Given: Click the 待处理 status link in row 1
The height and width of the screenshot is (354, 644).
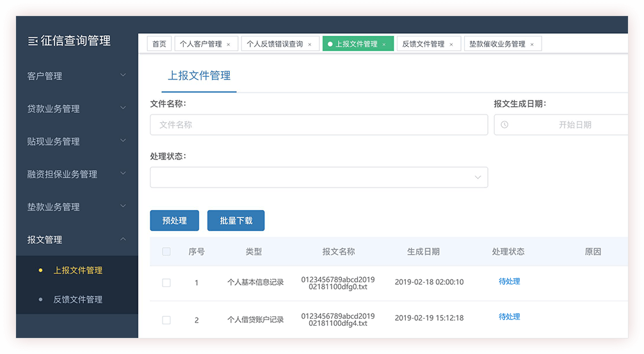Looking at the screenshot, I should pos(509,282).
